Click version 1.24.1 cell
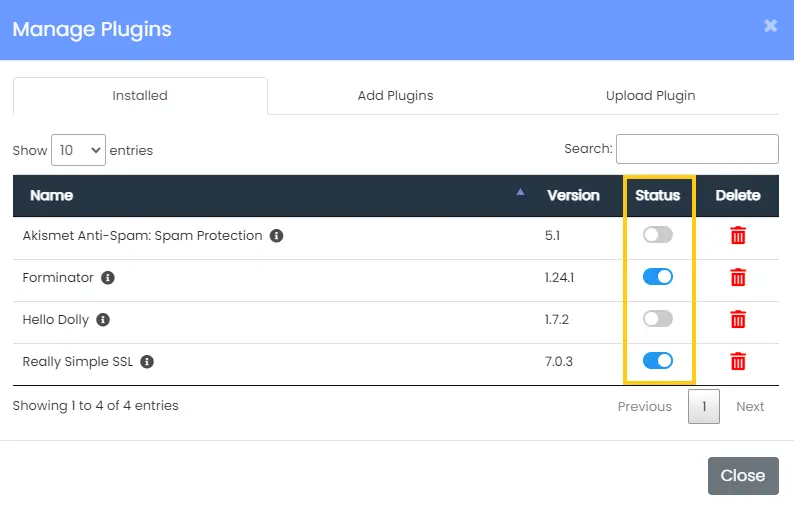The height and width of the screenshot is (508, 794). pyautogui.click(x=560, y=278)
